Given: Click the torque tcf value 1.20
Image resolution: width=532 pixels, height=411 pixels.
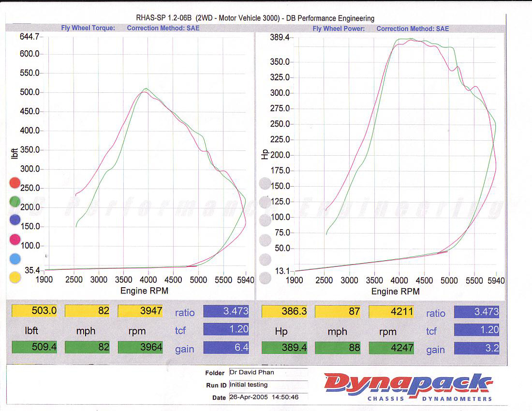Looking at the screenshot, I should (x=226, y=329).
